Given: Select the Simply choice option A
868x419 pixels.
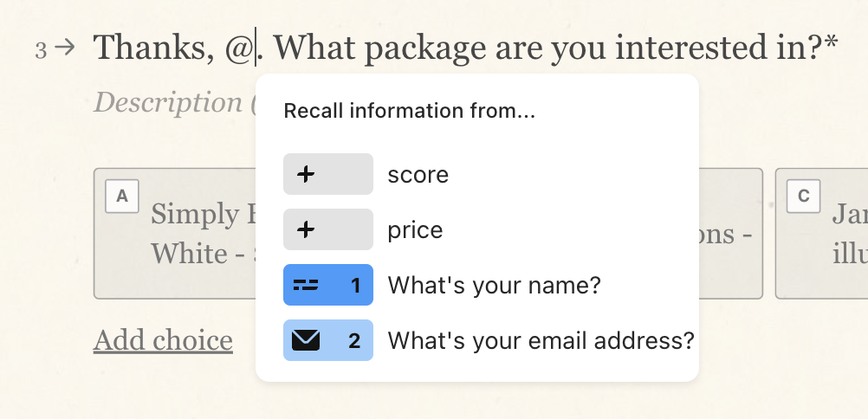Looking at the screenshot, I should (x=174, y=234).
